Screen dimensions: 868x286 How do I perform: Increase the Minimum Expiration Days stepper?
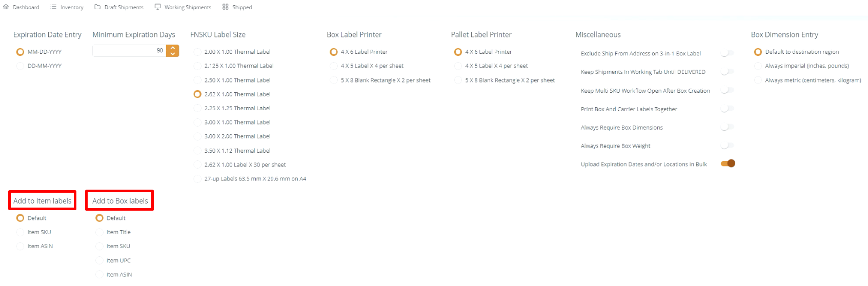click(x=173, y=48)
